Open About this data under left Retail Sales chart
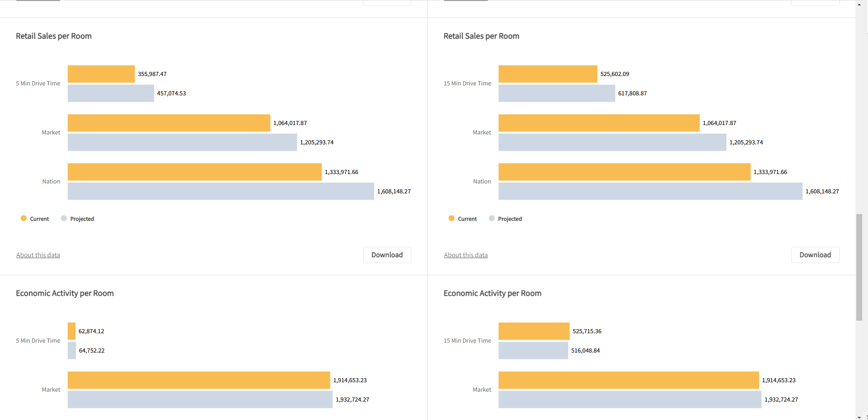Viewport: 868px width, 420px height. point(38,255)
